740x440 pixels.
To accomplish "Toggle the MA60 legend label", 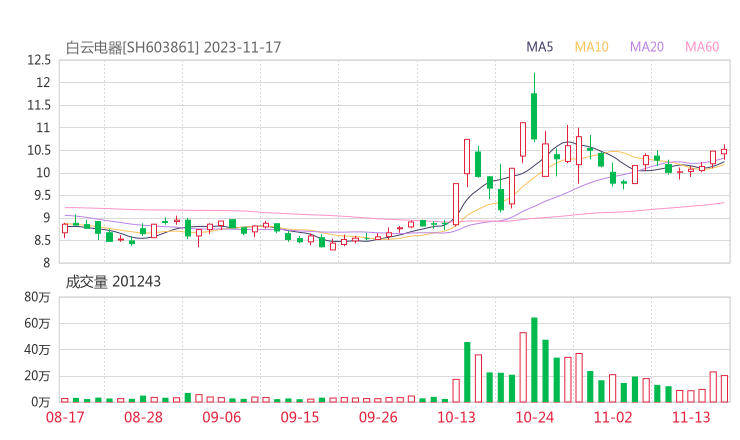I will [702, 47].
